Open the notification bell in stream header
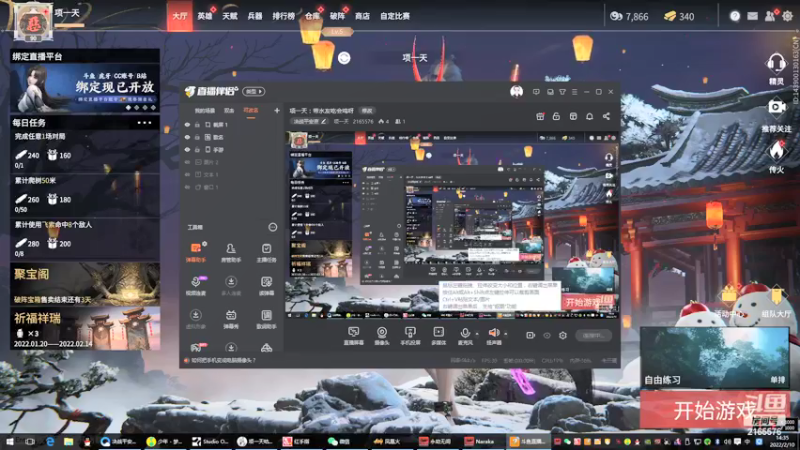The height and width of the screenshot is (450, 800). 589,116
